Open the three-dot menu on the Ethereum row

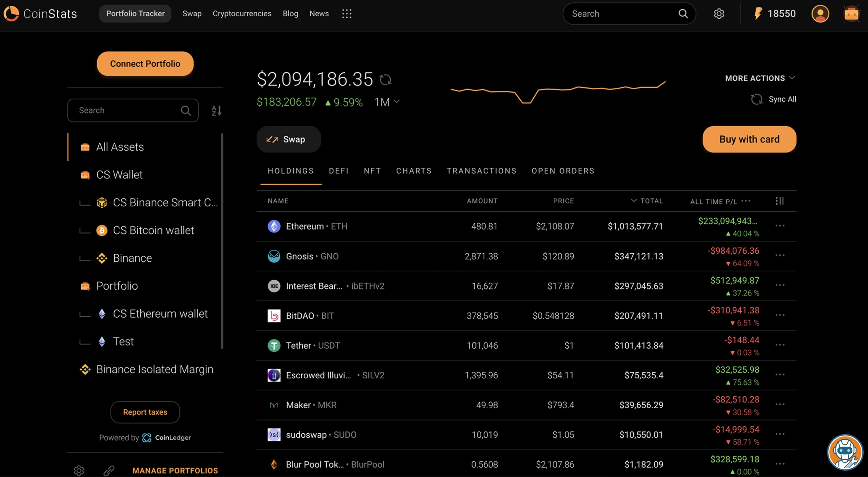coord(780,226)
